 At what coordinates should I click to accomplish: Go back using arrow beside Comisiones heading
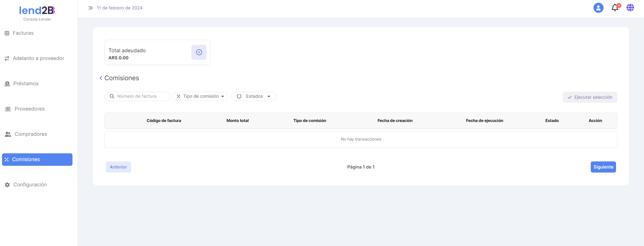tap(101, 78)
